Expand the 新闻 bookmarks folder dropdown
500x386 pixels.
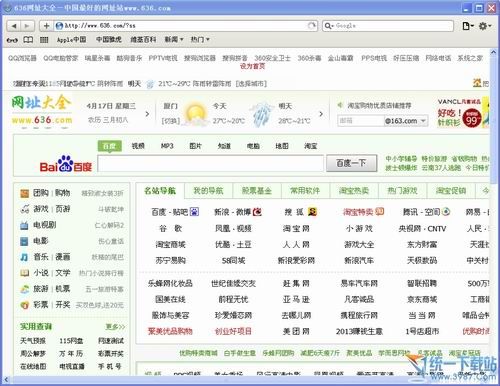pyautogui.click(x=174, y=40)
